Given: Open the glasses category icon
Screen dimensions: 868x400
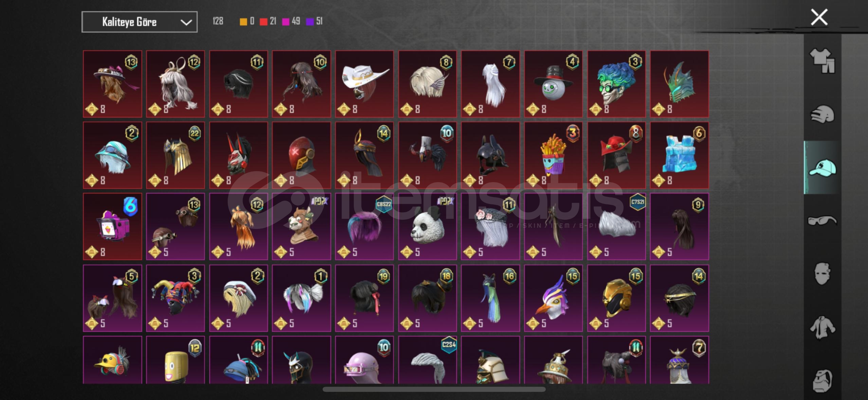Looking at the screenshot, I should tap(822, 221).
